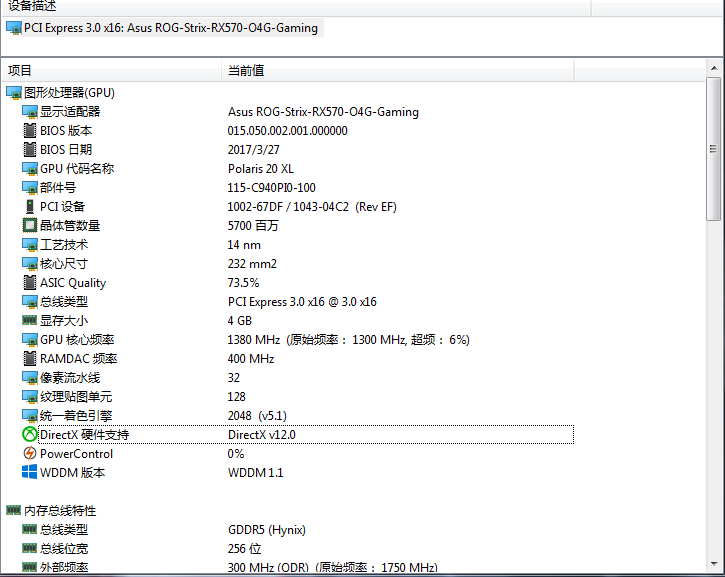Click the GPU 核心频率 icon
The image size is (725, 577).
pyautogui.click(x=30, y=340)
